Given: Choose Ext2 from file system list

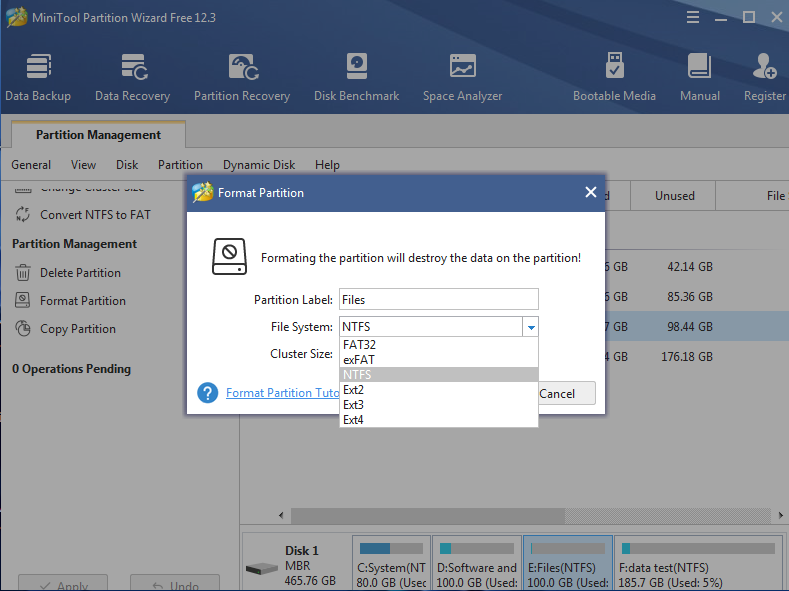Looking at the screenshot, I should point(439,390).
